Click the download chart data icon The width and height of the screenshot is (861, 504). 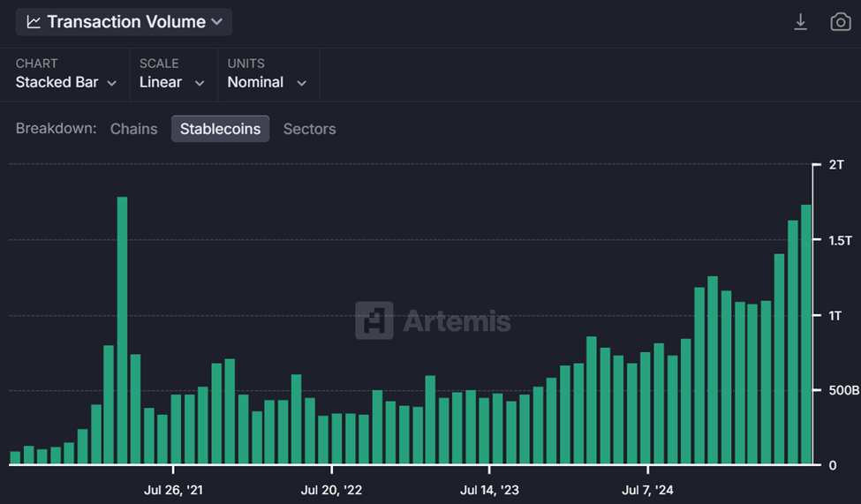pos(800,22)
